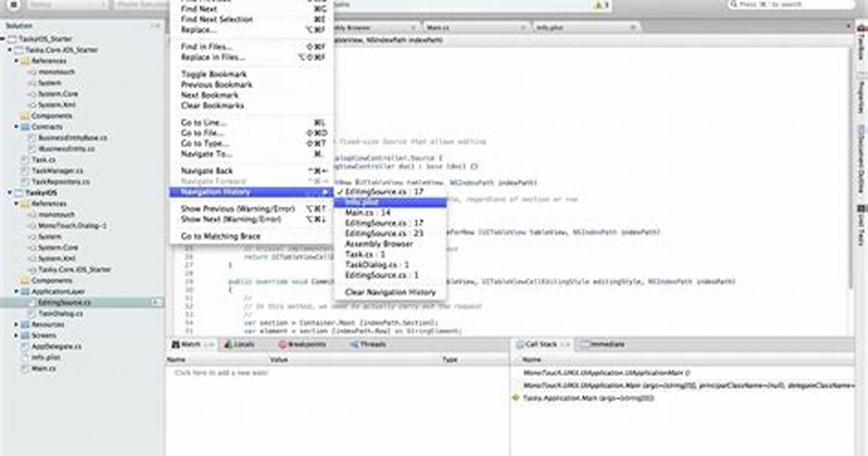Select Assembly Browser history entry
The height and width of the screenshot is (456, 868).
tap(390, 244)
